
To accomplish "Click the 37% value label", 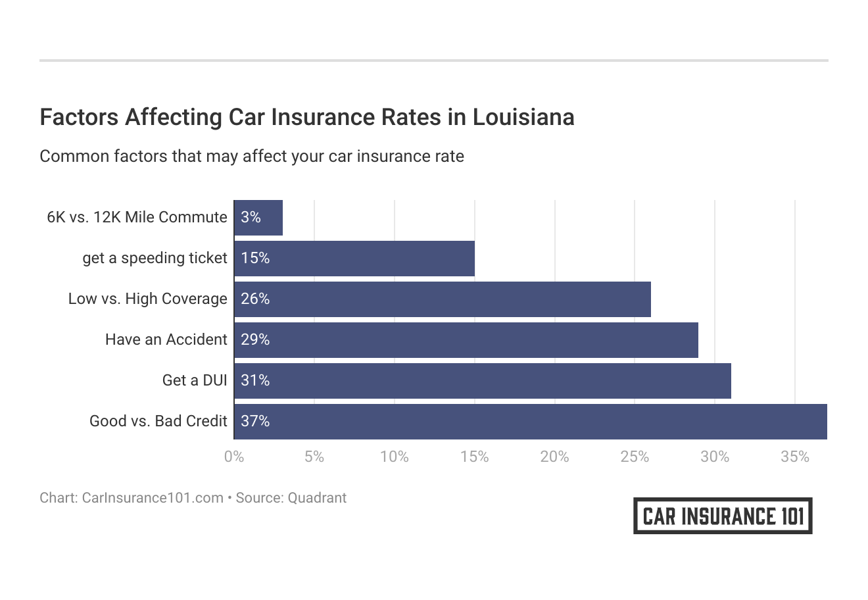I will [x=255, y=422].
